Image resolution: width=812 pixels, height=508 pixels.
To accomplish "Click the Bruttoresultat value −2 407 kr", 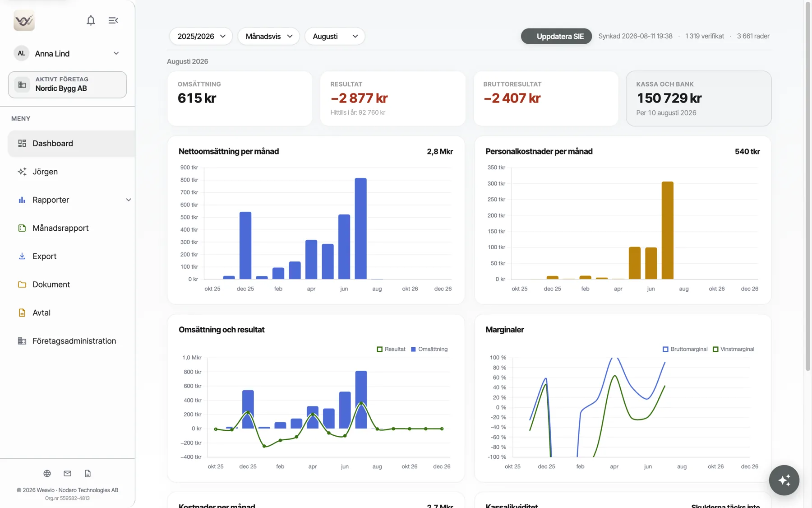I will (x=512, y=98).
